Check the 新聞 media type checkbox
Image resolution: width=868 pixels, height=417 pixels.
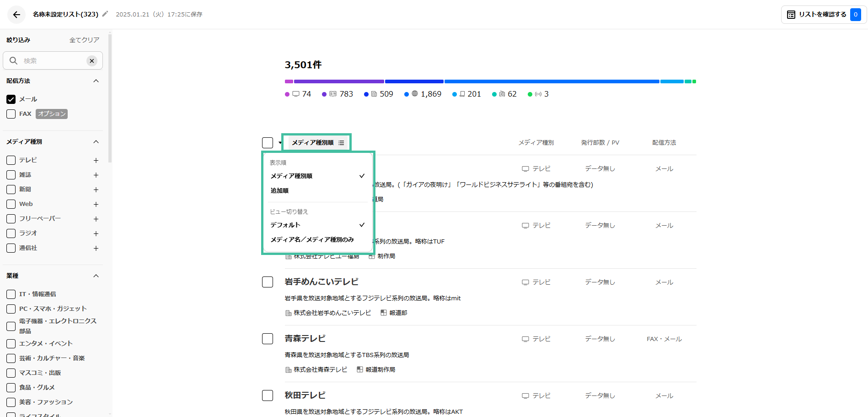tap(11, 190)
